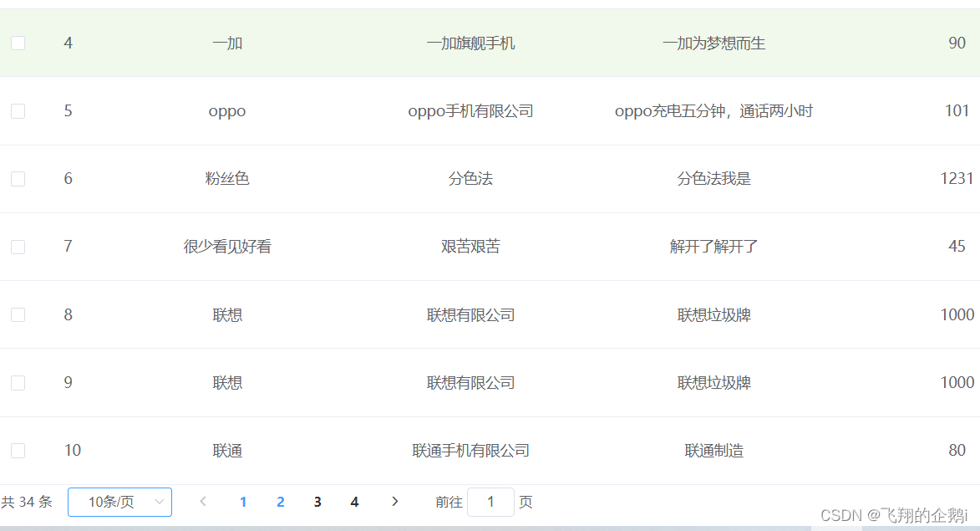
Task: Jump to page 2 in pagination
Action: 281,503
